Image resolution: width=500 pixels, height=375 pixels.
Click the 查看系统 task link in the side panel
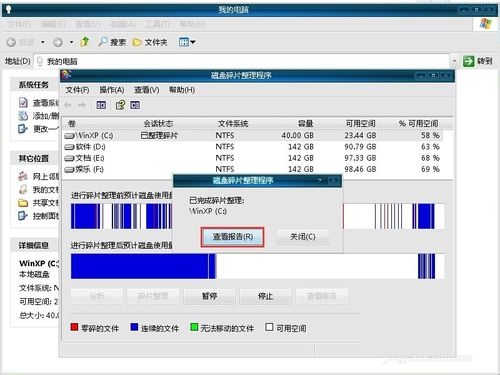pyautogui.click(x=39, y=103)
